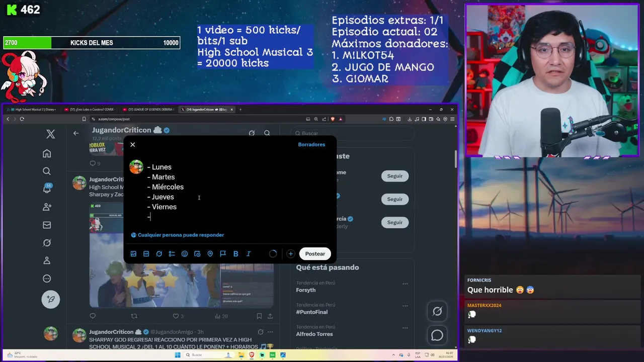Open Messages envelope in sidebar
Screen dimensions: 644x362
pos(47,225)
